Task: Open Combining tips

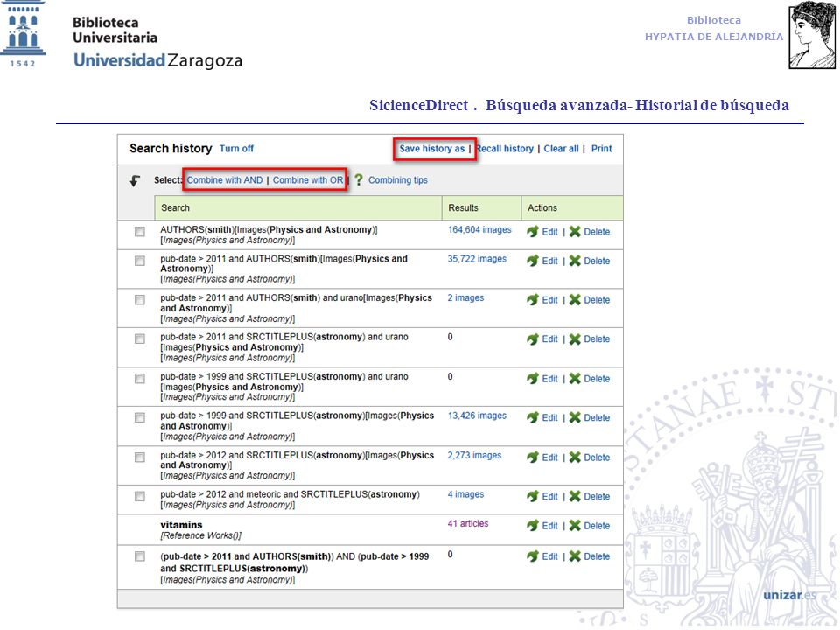Action: (398, 180)
